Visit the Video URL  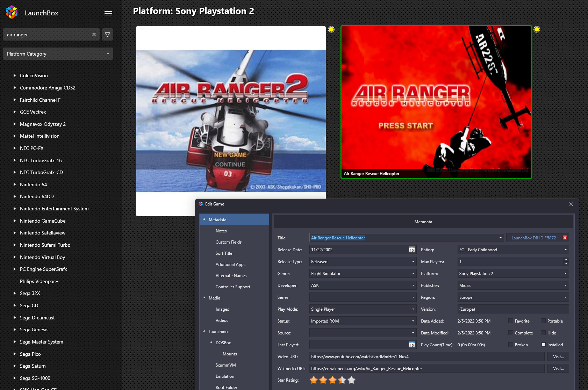point(558,357)
